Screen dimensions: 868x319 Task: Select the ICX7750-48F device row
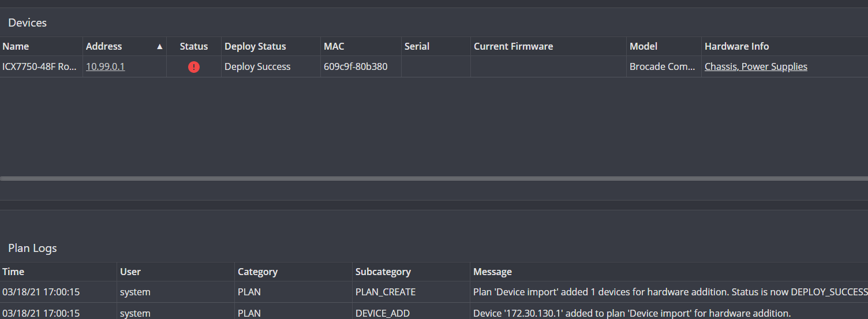tap(39, 67)
